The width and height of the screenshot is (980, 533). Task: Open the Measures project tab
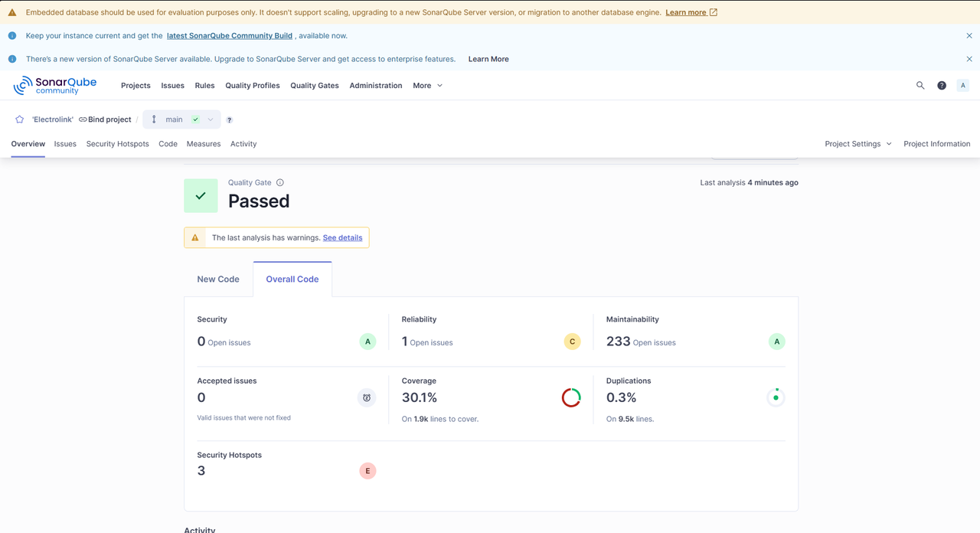204,144
